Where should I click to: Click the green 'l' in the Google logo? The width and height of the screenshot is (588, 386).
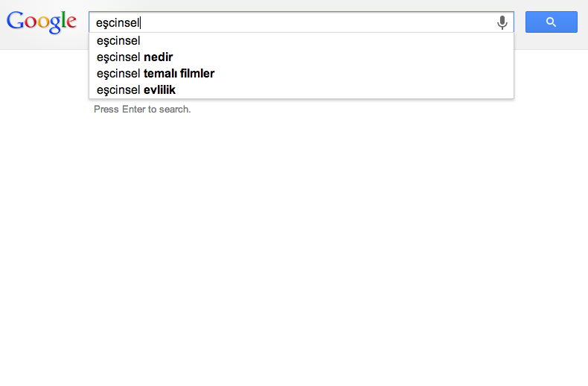(x=65, y=20)
